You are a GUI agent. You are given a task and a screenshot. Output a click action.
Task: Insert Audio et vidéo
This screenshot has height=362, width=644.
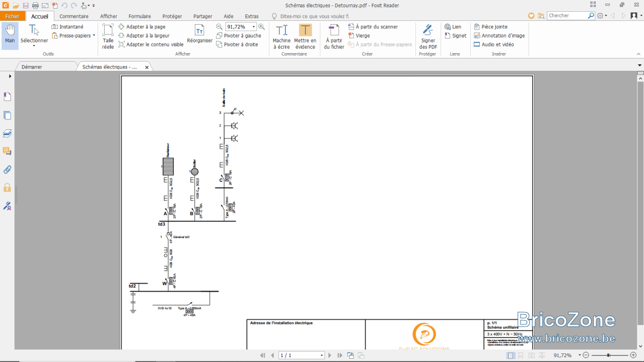(x=494, y=45)
